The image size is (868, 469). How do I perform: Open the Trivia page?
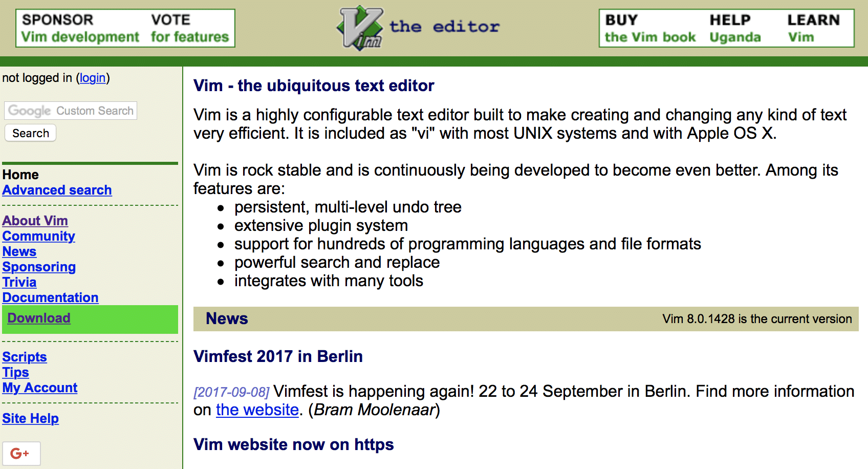click(x=19, y=282)
